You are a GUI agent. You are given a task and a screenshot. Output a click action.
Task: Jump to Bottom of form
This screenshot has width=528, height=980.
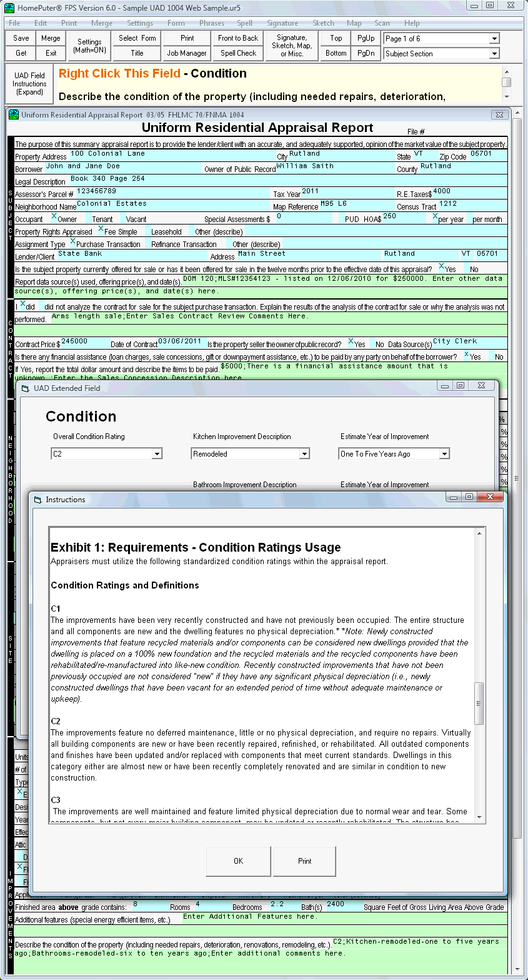(x=336, y=53)
